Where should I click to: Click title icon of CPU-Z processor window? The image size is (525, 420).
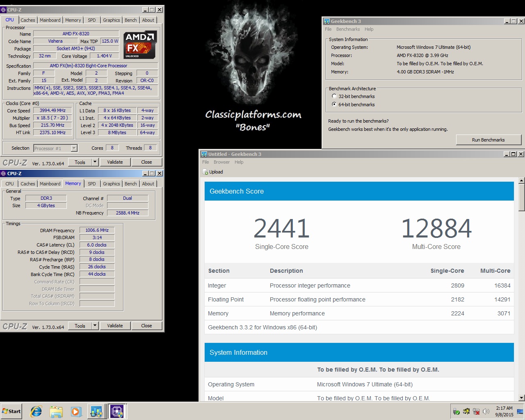tap(4, 10)
